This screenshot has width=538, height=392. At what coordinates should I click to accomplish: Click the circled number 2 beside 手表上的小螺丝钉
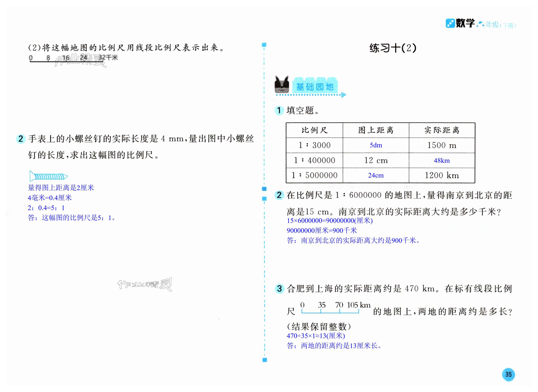pyautogui.click(x=21, y=139)
